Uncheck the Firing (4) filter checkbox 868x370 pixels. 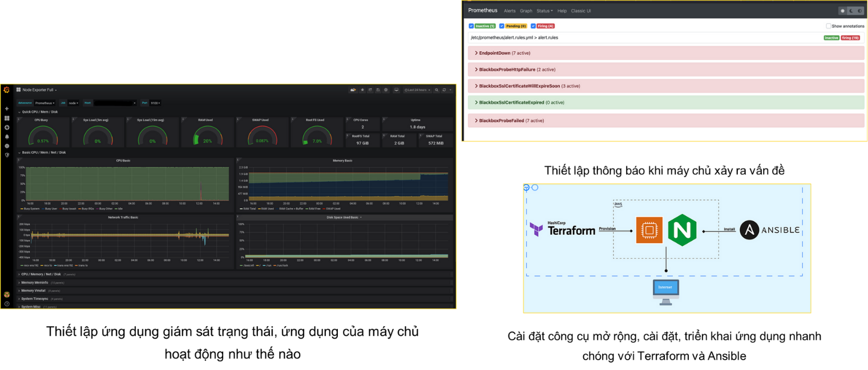533,26
